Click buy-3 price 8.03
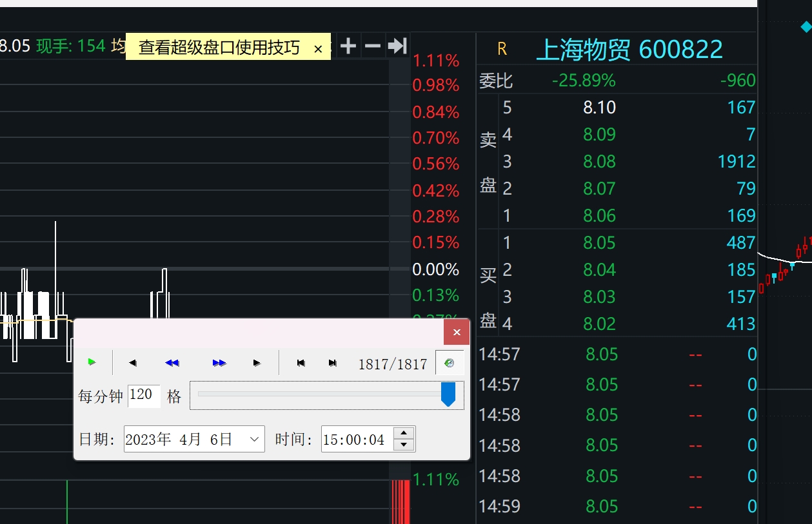Viewport: 812px width, 524px height. (600, 296)
